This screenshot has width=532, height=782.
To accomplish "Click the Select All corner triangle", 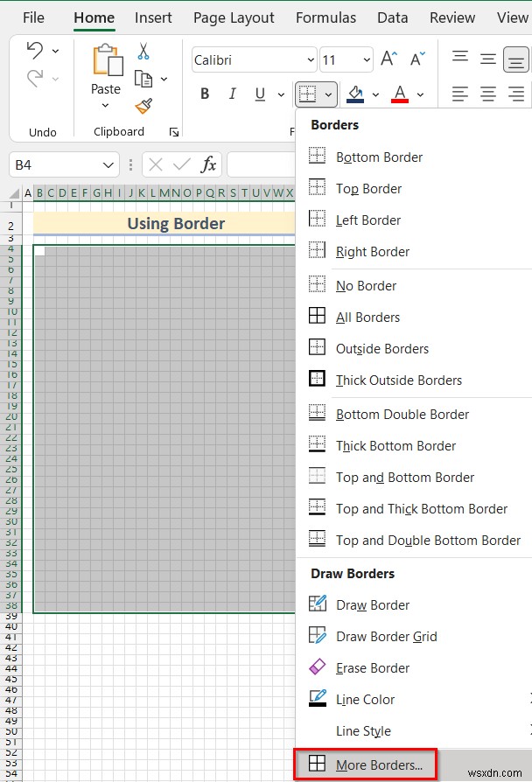I will [x=15, y=193].
